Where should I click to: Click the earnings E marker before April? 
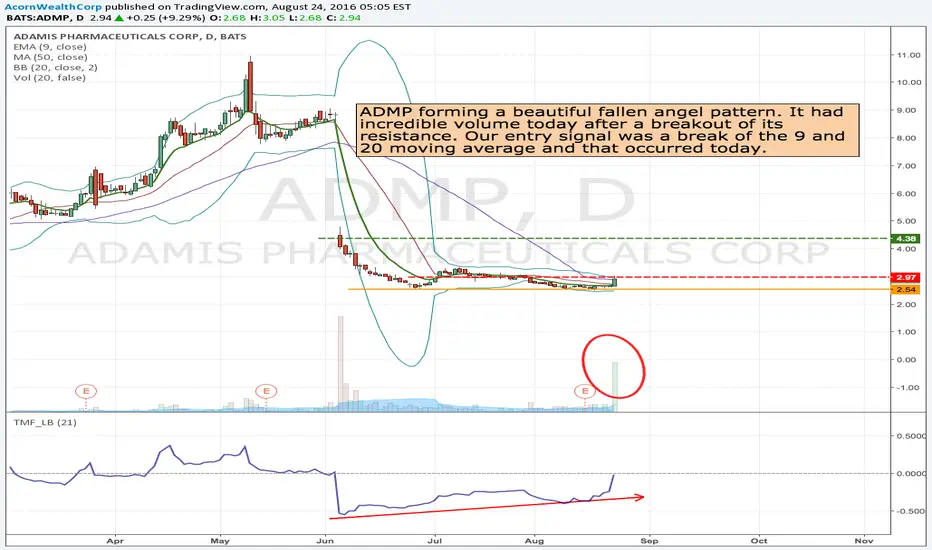click(x=86, y=391)
